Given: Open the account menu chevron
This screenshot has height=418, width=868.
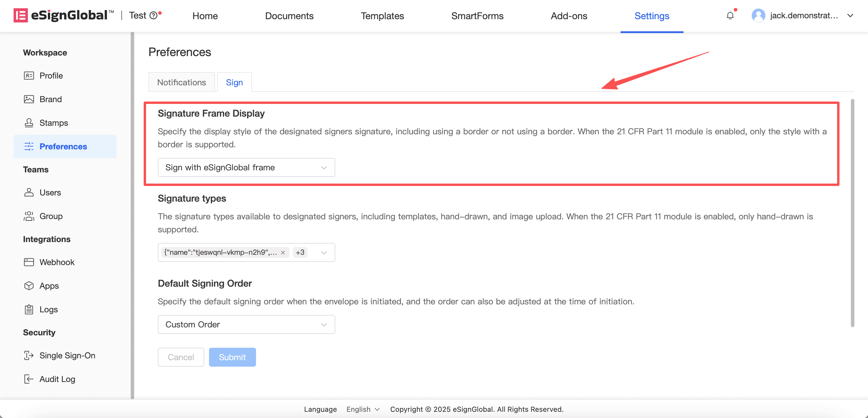Looking at the screenshot, I should click(850, 15).
